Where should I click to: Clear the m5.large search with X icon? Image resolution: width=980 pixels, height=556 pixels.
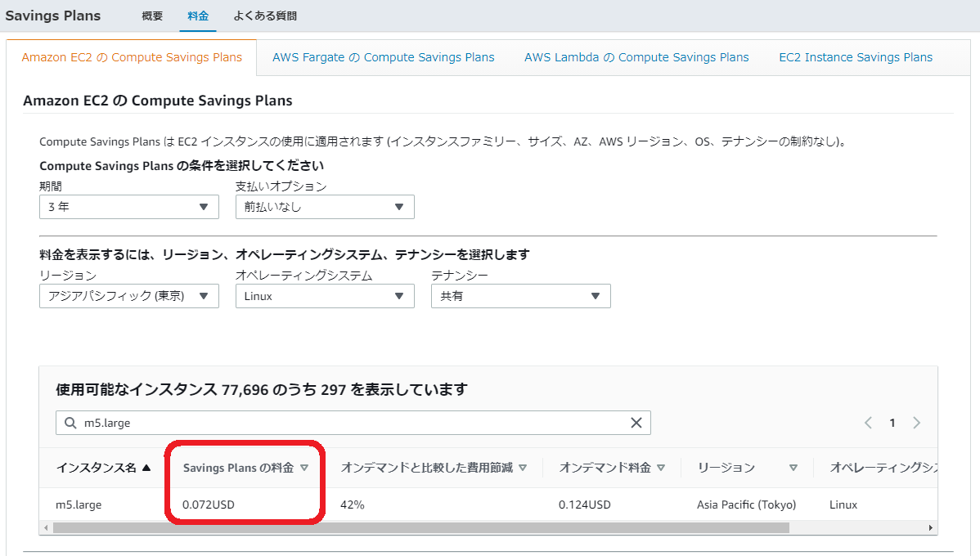pyautogui.click(x=636, y=423)
